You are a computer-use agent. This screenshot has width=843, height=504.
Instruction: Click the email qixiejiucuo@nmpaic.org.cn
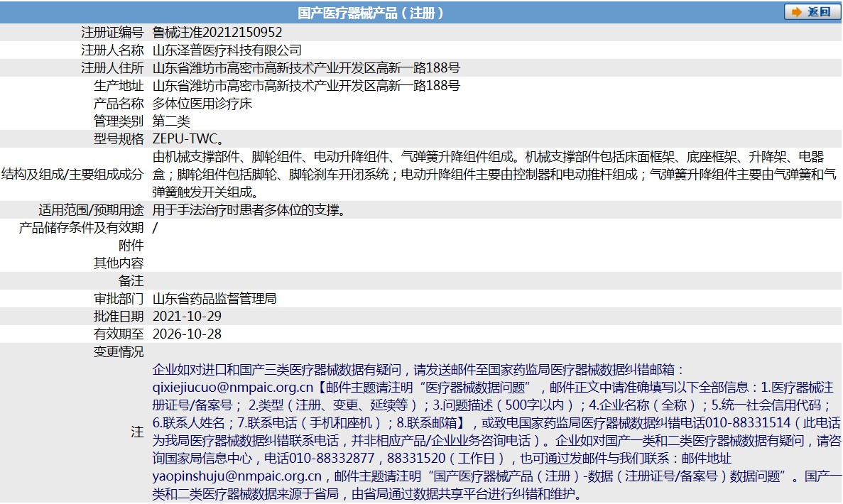pyautogui.click(x=233, y=387)
